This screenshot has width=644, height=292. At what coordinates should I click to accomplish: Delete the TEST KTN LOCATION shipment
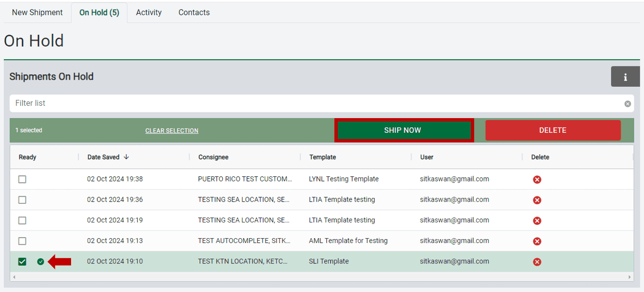coord(537,262)
